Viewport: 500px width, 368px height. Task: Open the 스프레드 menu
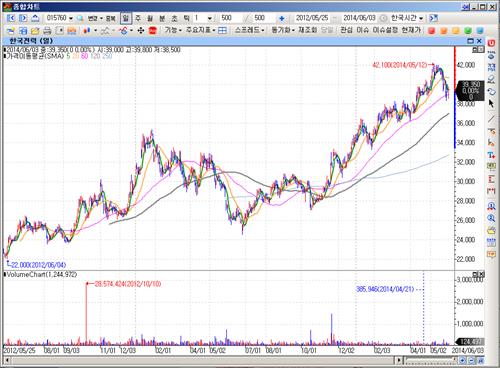249,30
